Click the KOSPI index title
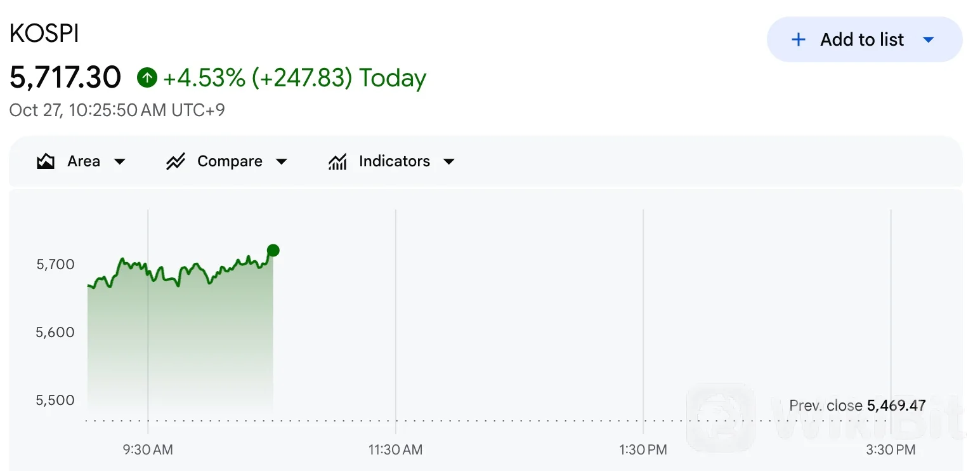 (44, 34)
